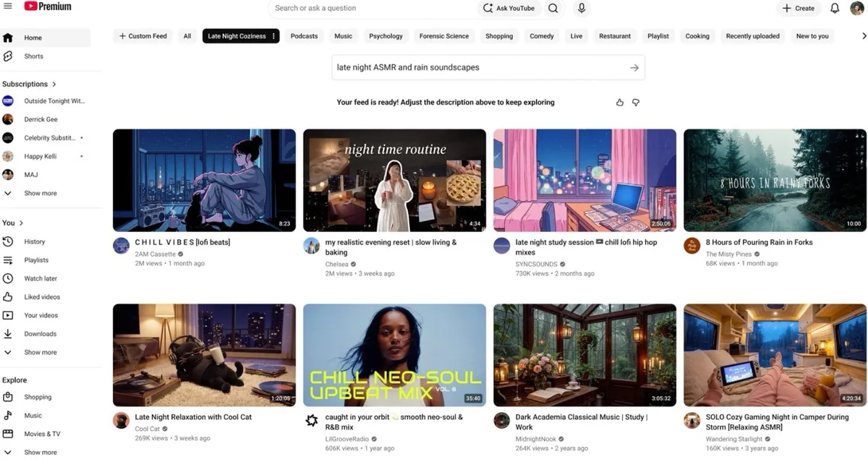
Task: Show more under Explore section
Action: (x=46, y=453)
